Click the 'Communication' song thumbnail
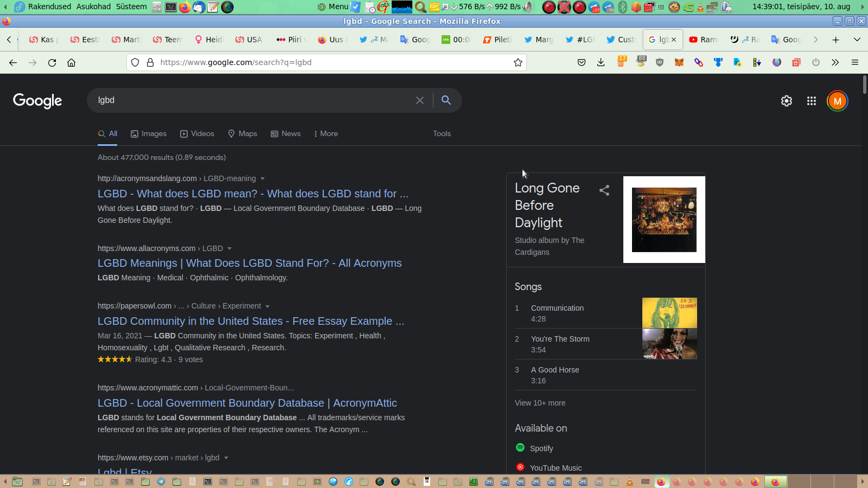 [669, 313]
